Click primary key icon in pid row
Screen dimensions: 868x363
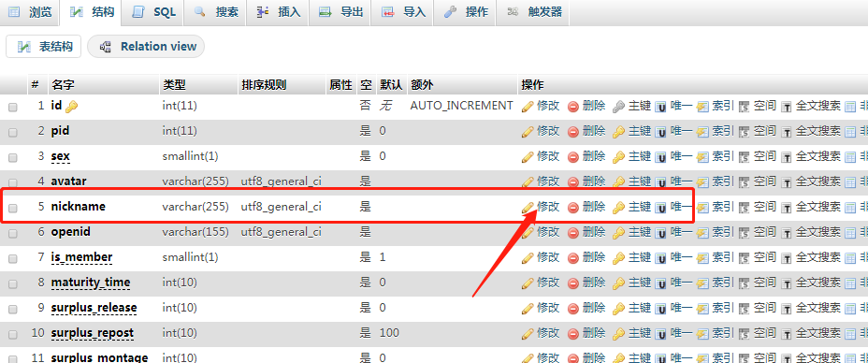(619, 132)
